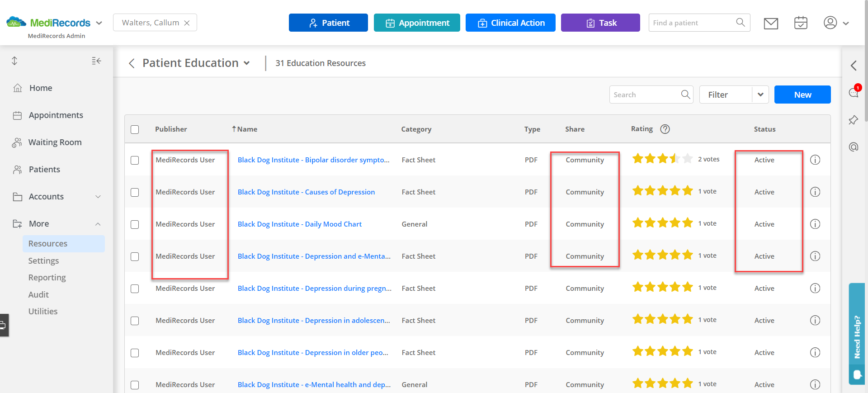
Task: Open the user profile account icon
Action: [x=830, y=23]
